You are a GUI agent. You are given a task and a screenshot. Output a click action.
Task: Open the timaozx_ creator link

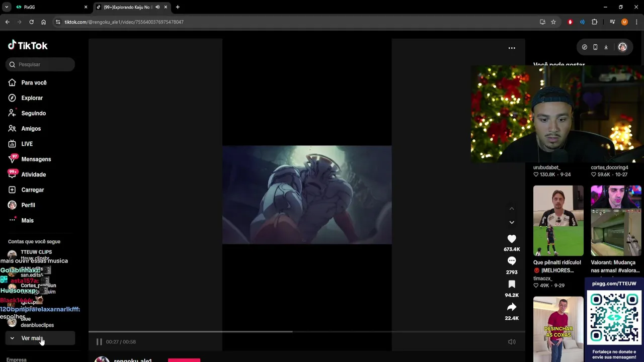(543, 279)
